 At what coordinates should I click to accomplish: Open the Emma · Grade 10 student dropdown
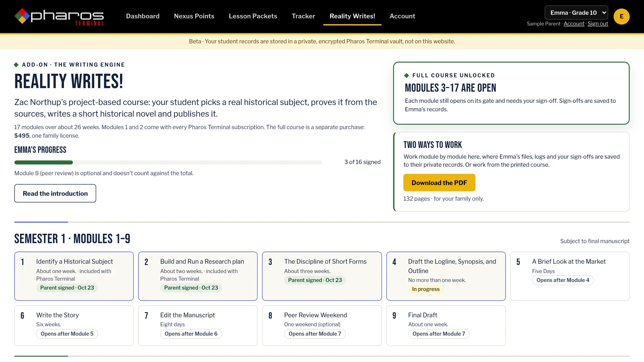576,12
